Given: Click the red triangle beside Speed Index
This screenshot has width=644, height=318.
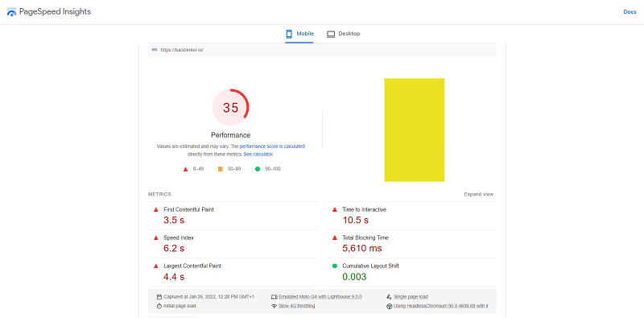Looking at the screenshot, I should pyautogui.click(x=155, y=237).
